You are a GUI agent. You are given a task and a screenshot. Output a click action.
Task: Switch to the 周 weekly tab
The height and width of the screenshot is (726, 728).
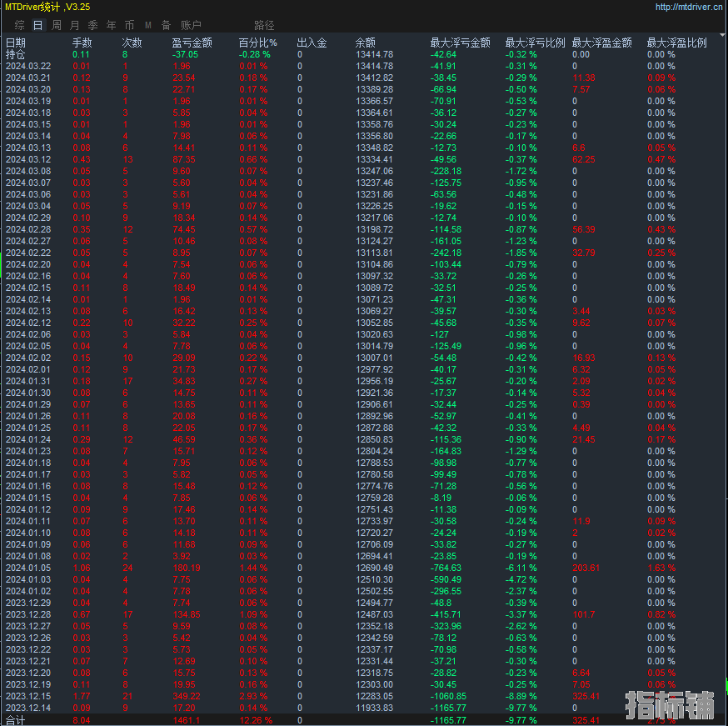pos(57,25)
